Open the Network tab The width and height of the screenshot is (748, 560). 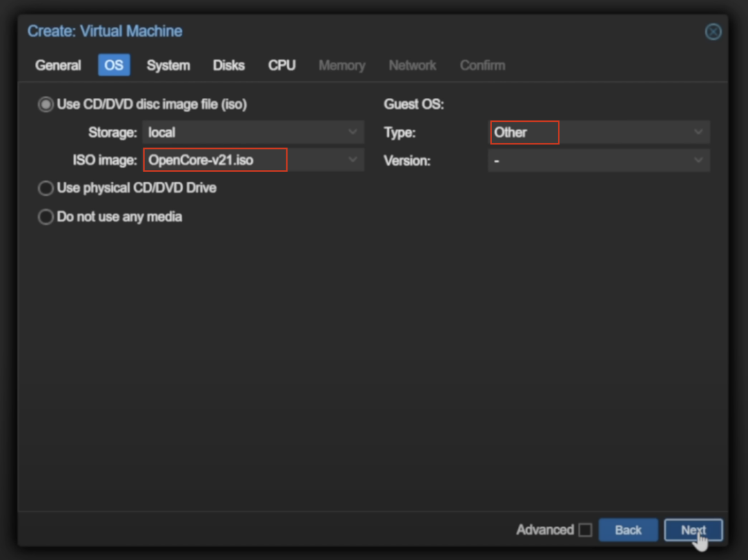tap(412, 65)
